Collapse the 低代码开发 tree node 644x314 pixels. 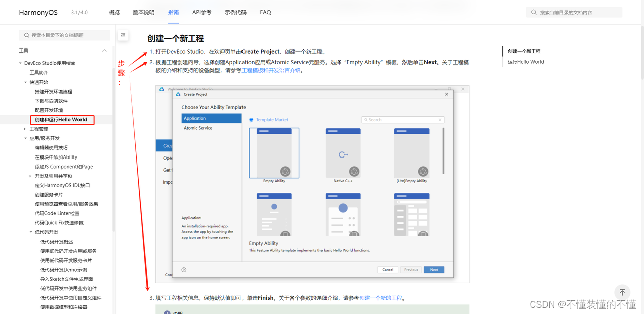30,232
